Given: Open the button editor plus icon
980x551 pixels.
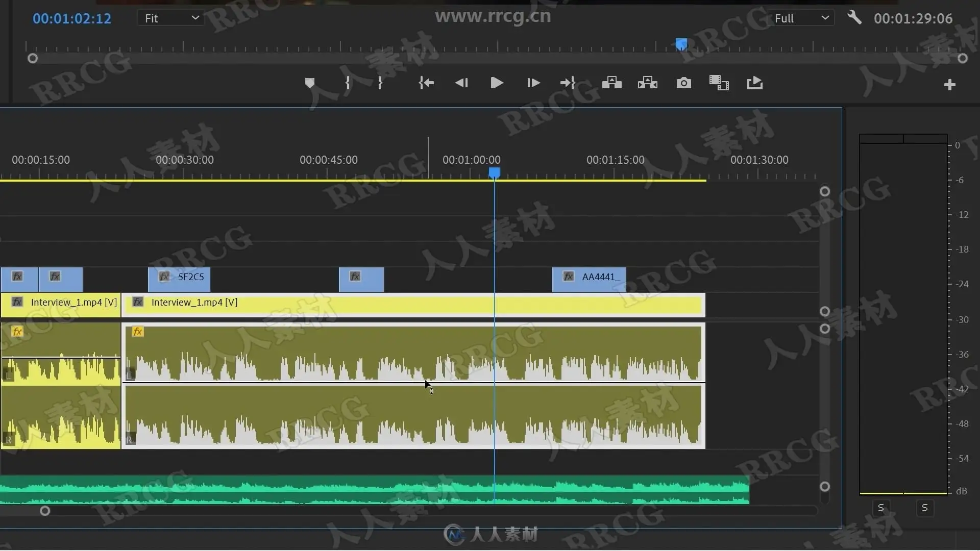Looking at the screenshot, I should [949, 85].
